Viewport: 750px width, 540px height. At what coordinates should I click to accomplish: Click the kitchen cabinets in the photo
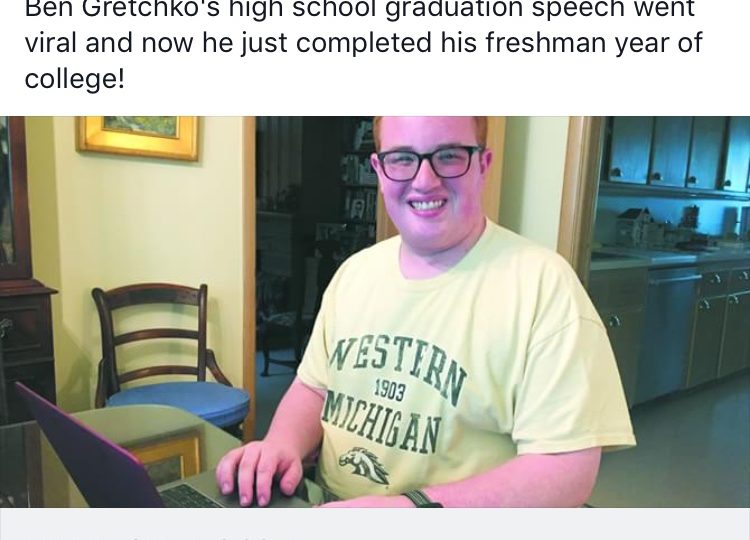click(674, 155)
